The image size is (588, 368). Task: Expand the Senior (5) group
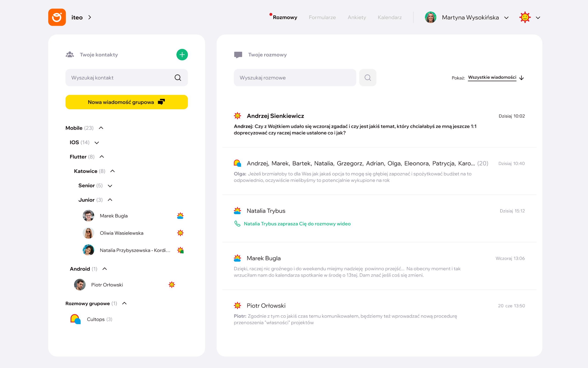[x=110, y=186]
